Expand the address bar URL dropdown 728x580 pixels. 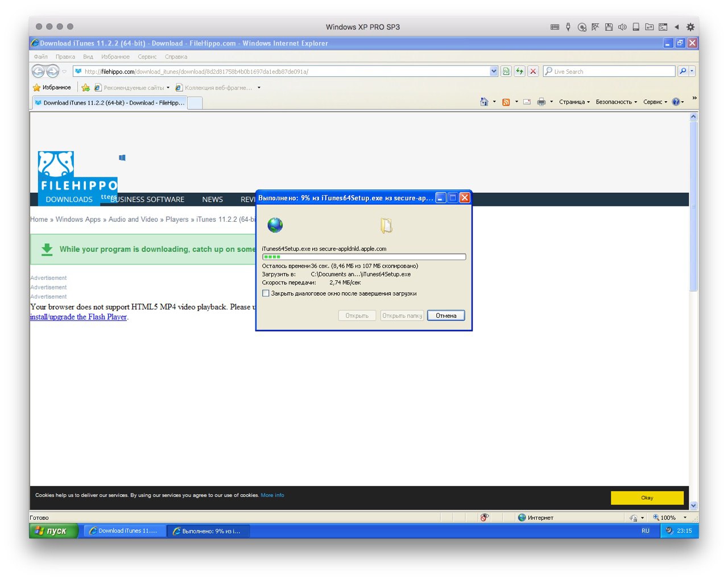[x=494, y=71]
